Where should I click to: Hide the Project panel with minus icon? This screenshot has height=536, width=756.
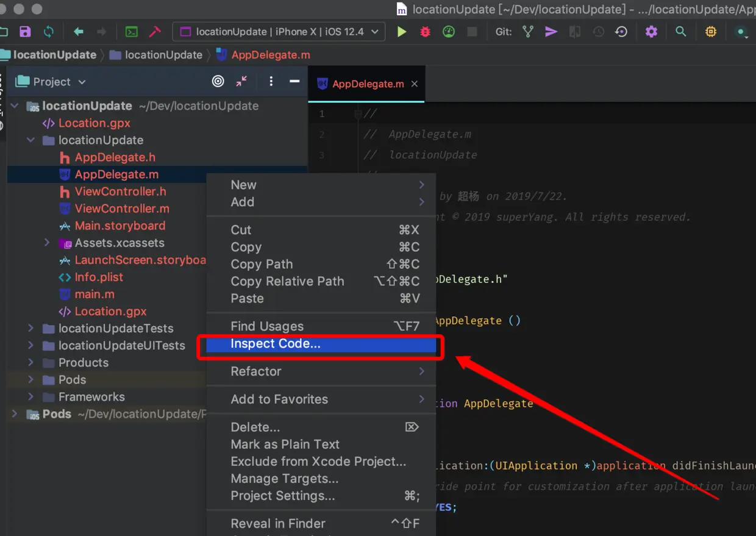[294, 81]
